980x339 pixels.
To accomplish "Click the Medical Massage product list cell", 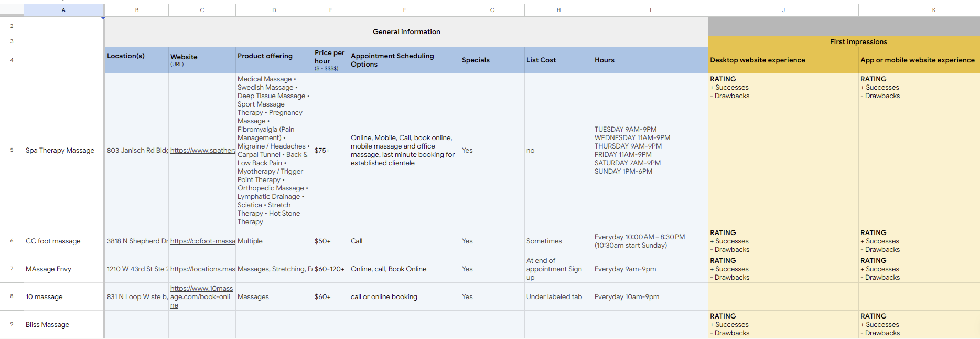I will pos(274,150).
